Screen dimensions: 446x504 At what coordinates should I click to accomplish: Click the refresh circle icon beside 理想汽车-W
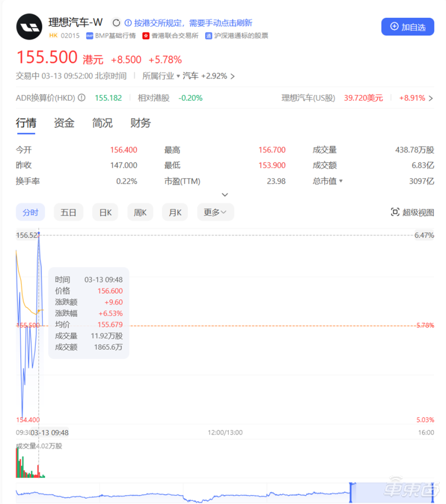coord(116,23)
